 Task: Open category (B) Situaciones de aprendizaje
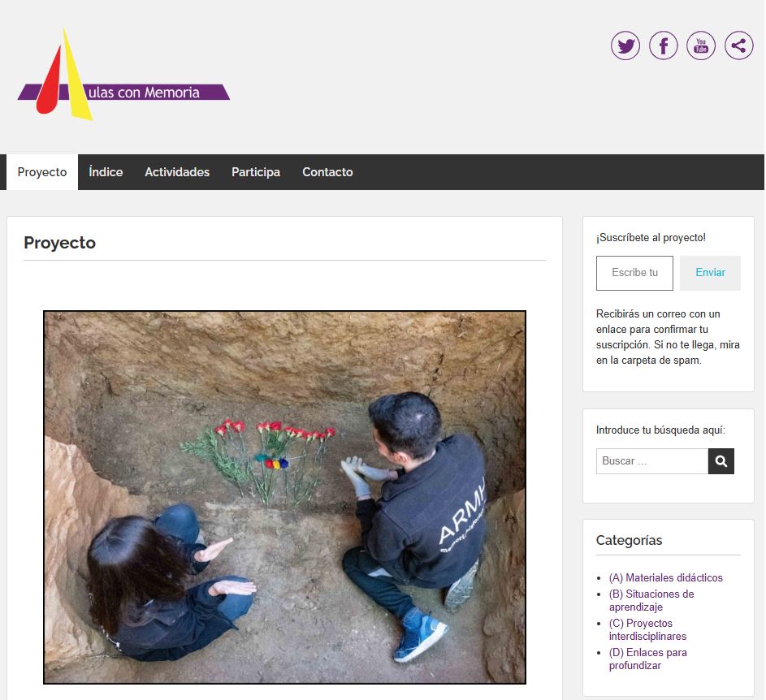point(651,600)
